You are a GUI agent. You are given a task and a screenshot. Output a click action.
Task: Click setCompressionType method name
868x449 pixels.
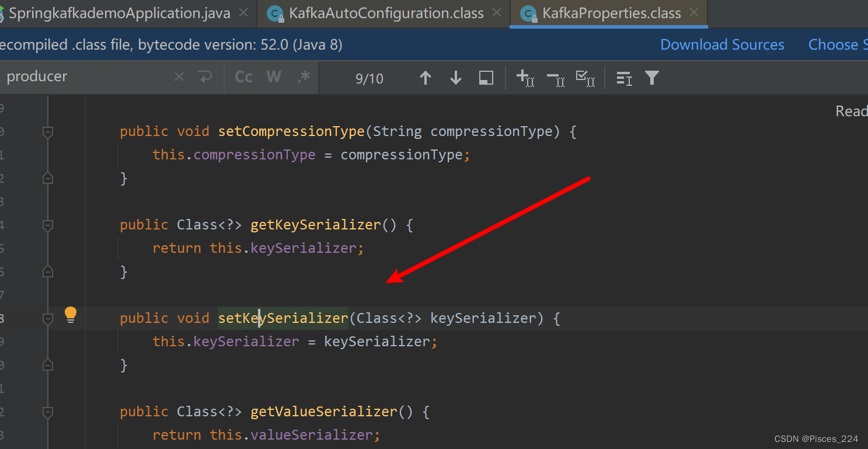291,131
